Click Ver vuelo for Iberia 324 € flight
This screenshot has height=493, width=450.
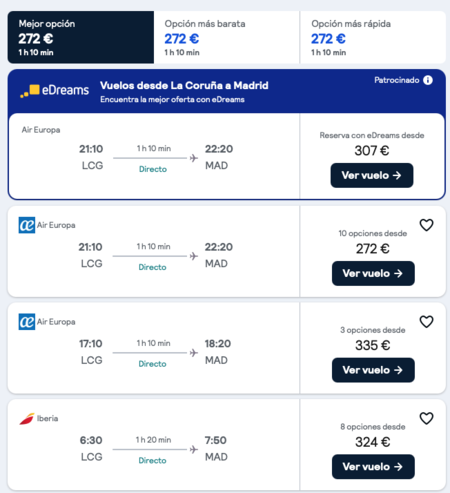click(x=373, y=467)
